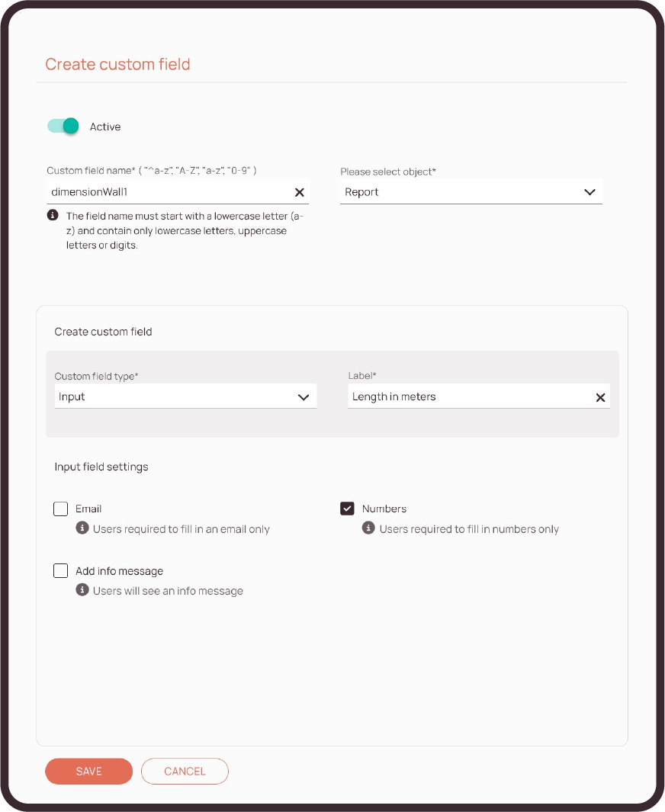Enable the Email checkbox
Screen dimensions: 665x812
click(x=61, y=509)
